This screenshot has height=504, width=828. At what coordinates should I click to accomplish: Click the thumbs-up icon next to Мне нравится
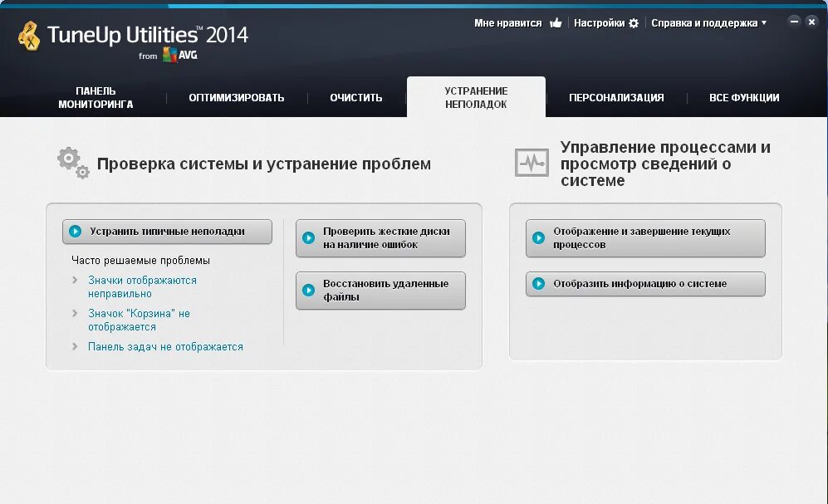click(x=556, y=22)
